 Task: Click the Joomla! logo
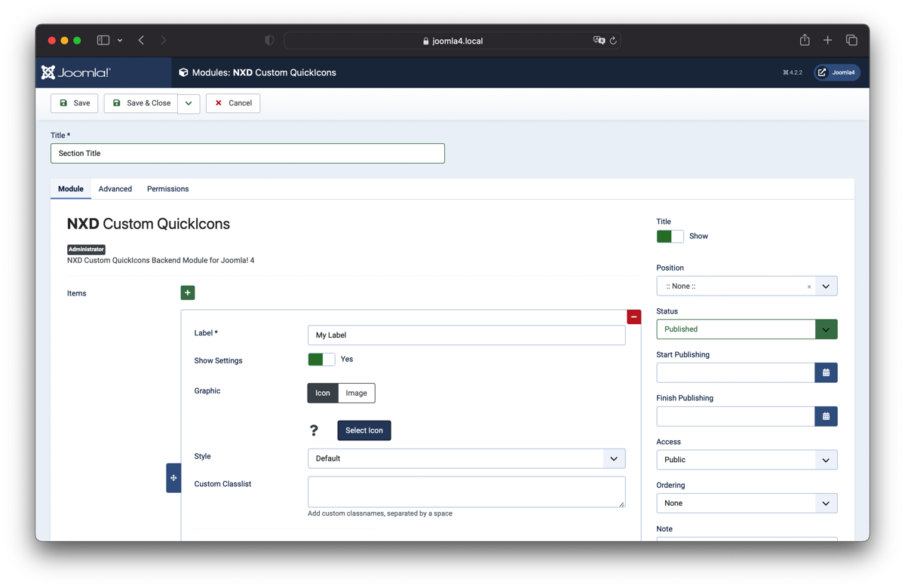tap(75, 72)
